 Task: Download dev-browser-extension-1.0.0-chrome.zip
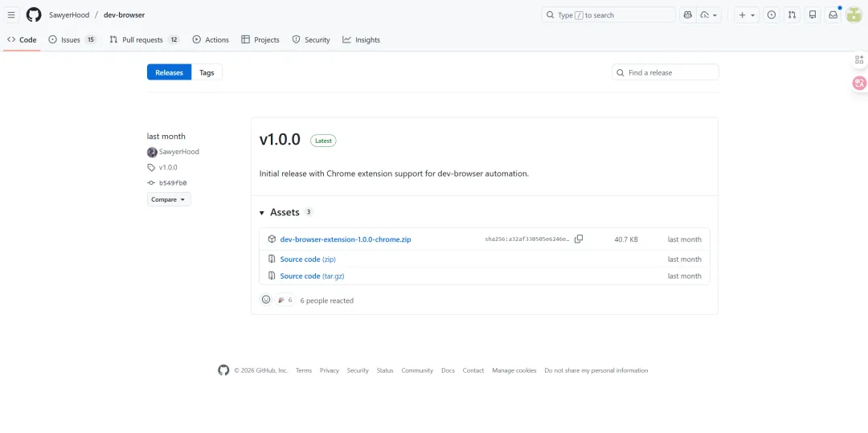(x=345, y=239)
